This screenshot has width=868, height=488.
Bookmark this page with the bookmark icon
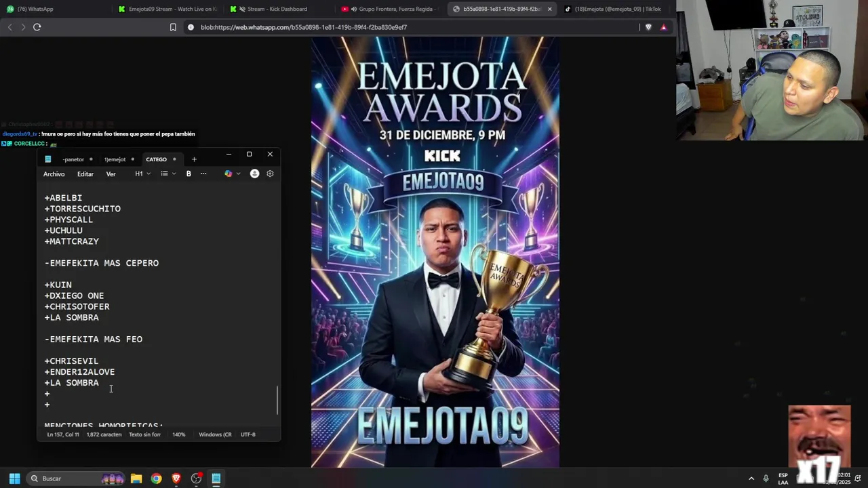(173, 27)
